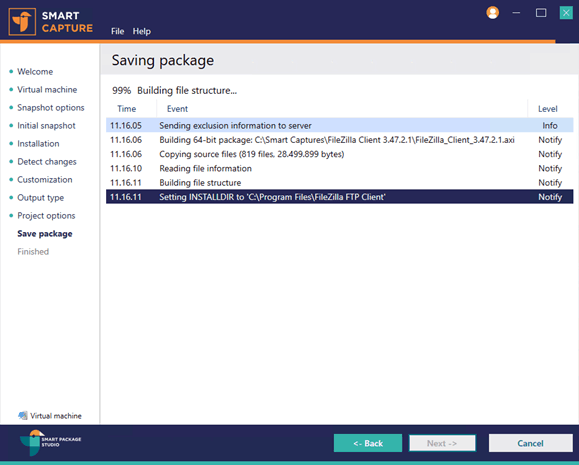Select the Finished step

pos(33,252)
